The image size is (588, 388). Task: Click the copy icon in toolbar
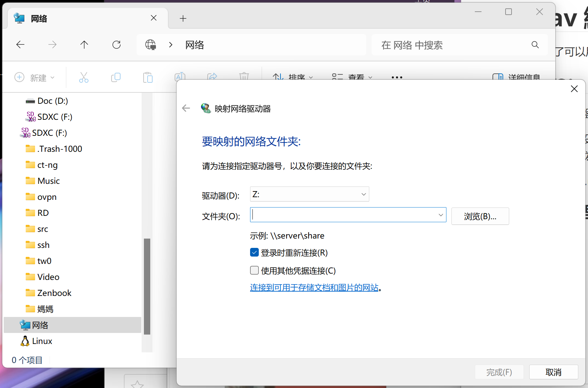click(116, 77)
